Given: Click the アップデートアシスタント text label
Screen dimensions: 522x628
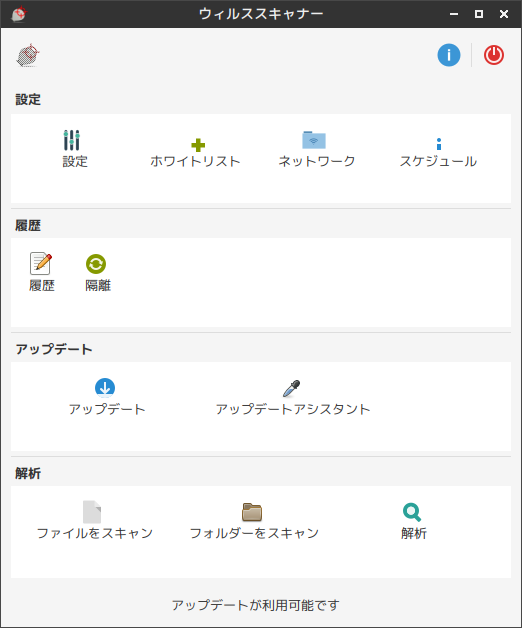Looking at the screenshot, I should pos(293,409).
